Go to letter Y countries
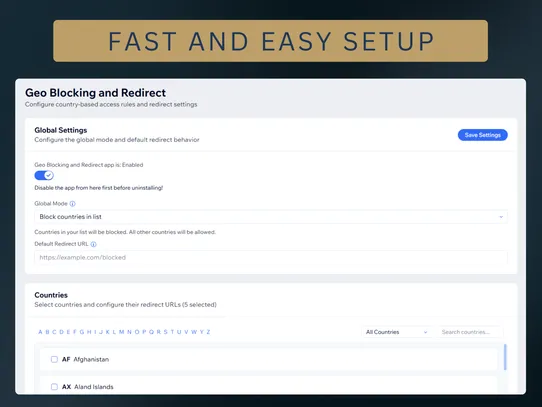The width and height of the screenshot is (542, 407). coord(202,332)
